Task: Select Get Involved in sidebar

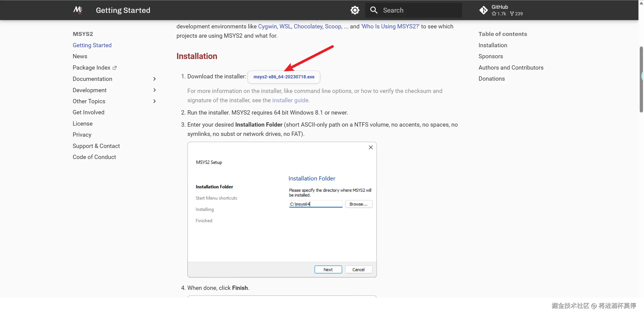Action: (88, 112)
